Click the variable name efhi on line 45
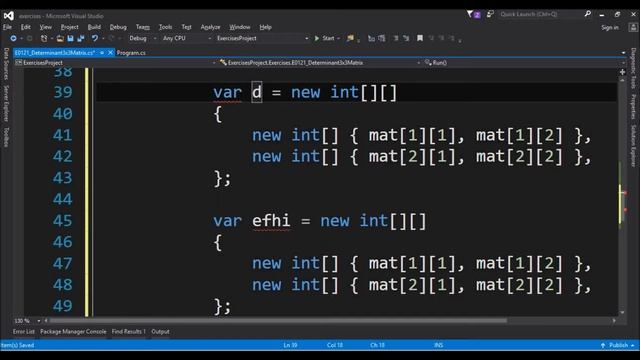 tap(271, 221)
